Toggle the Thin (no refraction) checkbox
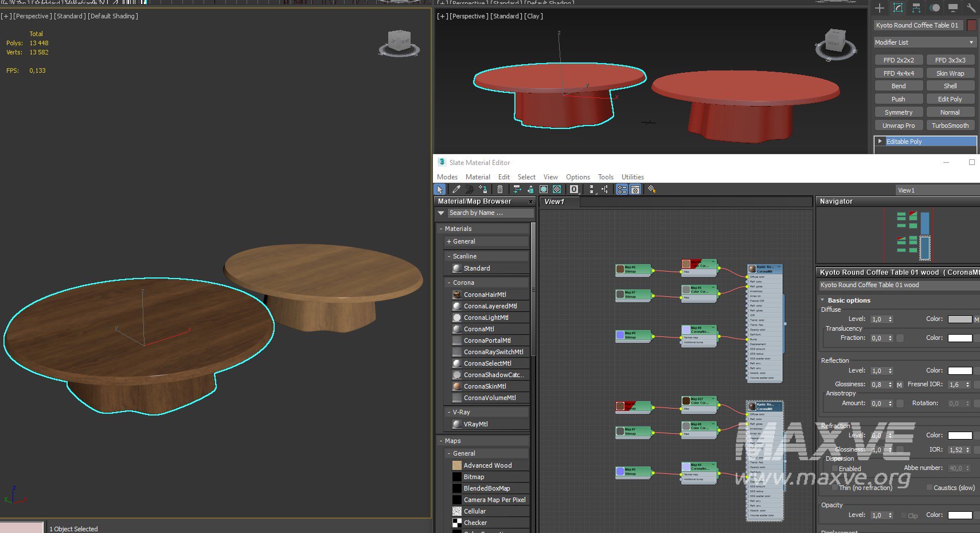This screenshot has width=980, height=533. [835, 488]
